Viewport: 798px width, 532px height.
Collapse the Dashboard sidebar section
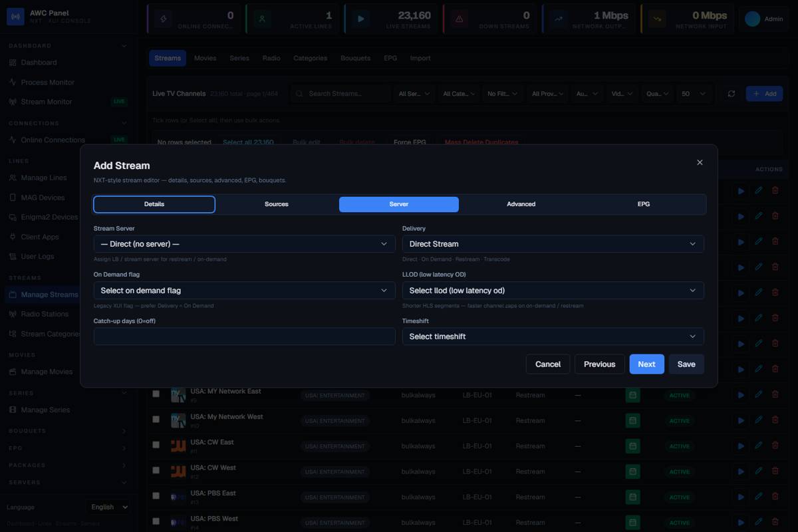point(66,46)
